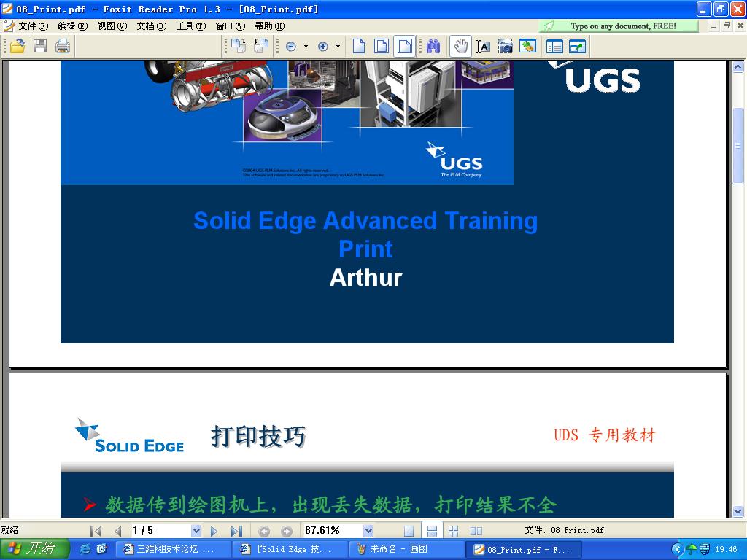Click the 开始 Start button

34,549
